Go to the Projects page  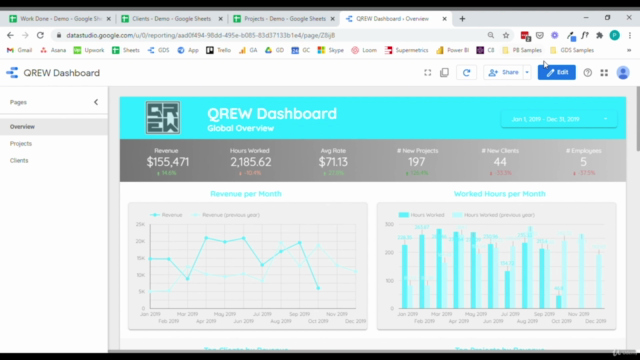click(x=21, y=144)
